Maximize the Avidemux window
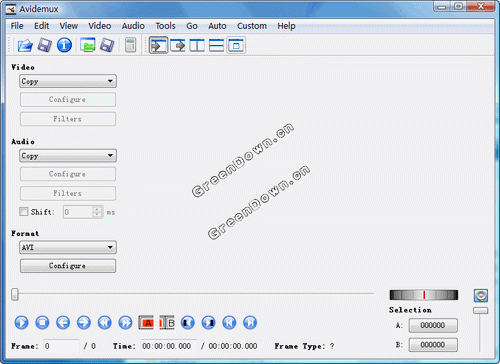The image size is (500, 364). 459,6
